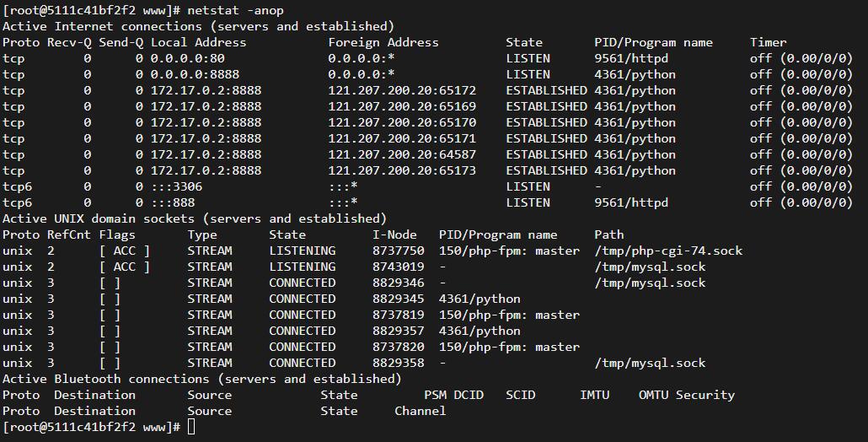
Task: Click the 9561/httpd entry on port 80
Action: [631, 58]
